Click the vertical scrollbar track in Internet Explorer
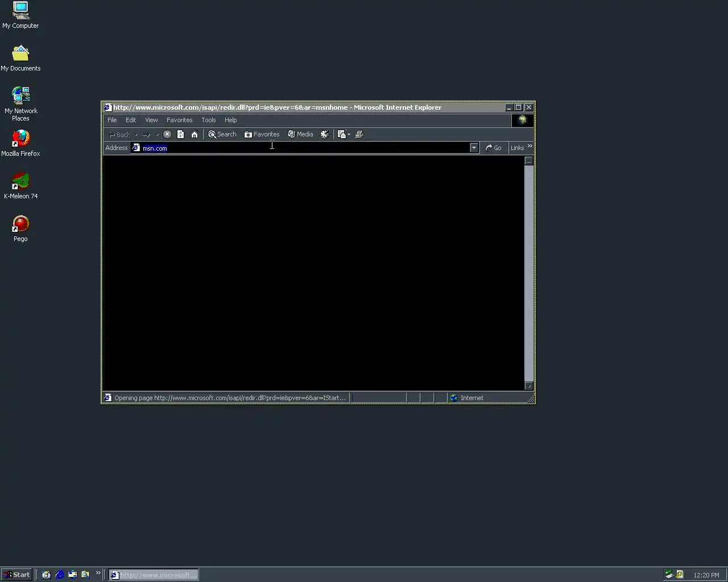Image resolution: width=728 pixels, height=582 pixels. [x=529, y=273]
